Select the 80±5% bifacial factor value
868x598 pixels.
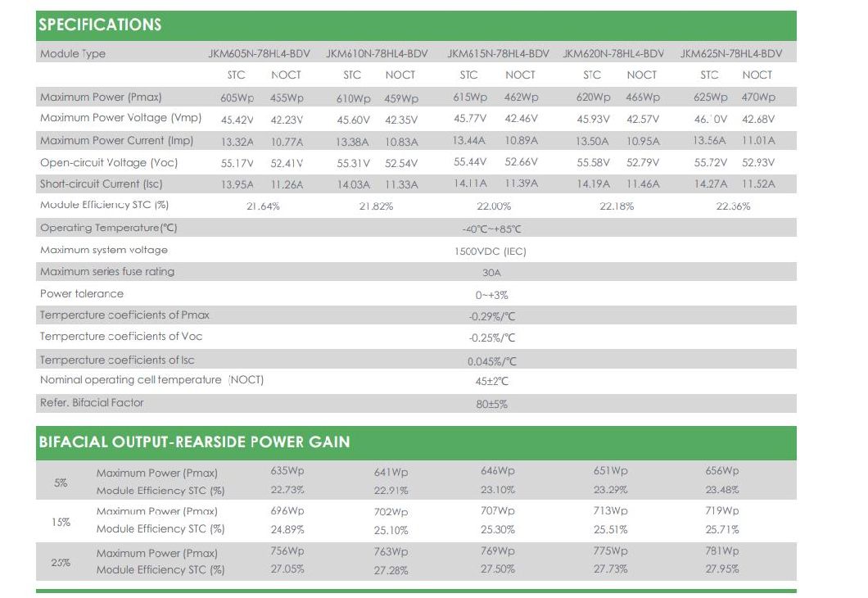[492, 404]
